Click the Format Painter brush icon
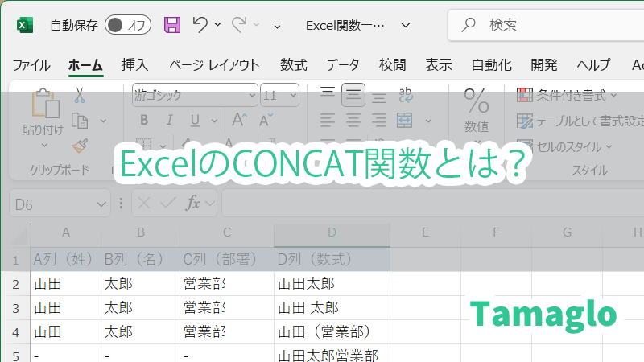The width and height of the screenshot is (644, 362). (79, 146)
